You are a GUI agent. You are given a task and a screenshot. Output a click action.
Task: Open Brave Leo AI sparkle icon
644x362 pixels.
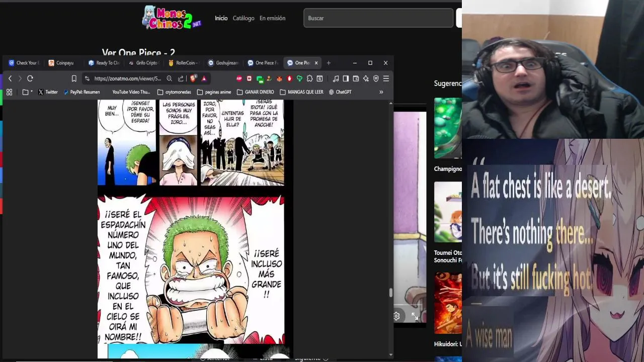(x=366, y=78)
